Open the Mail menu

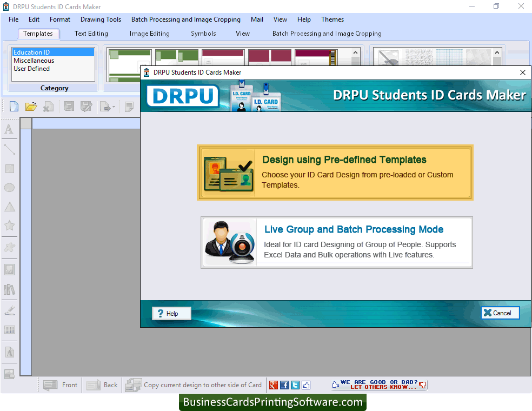click(257, 19)
